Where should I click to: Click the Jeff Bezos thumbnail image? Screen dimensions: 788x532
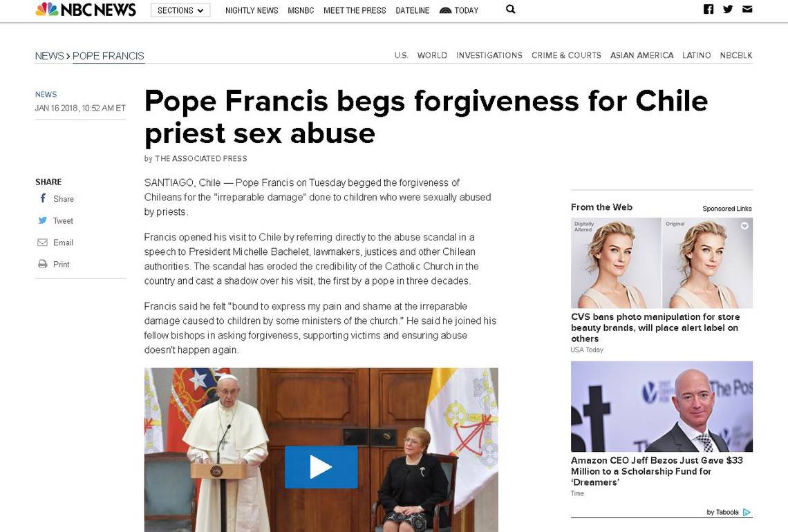(662, 406)
